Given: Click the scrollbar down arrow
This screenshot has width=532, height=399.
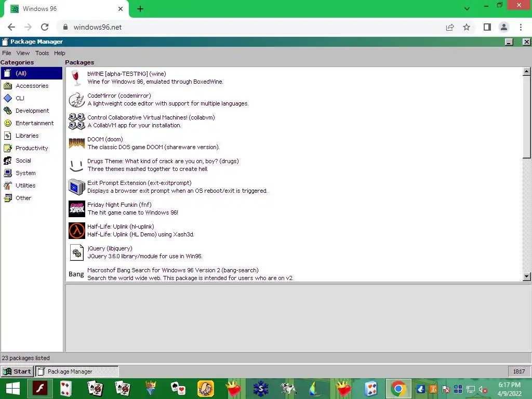Looking at the screenshot, I should click(x=527, y=276).
